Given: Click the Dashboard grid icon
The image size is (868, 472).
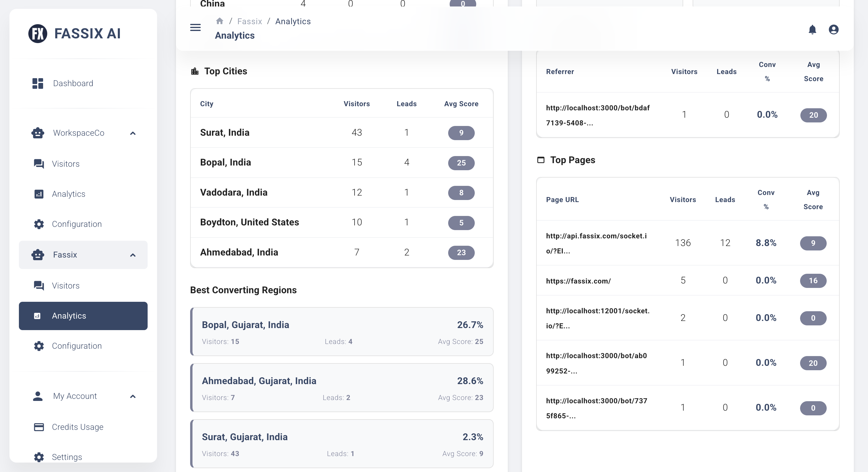Looking at the screenshot, I should [x=38, y=83].
